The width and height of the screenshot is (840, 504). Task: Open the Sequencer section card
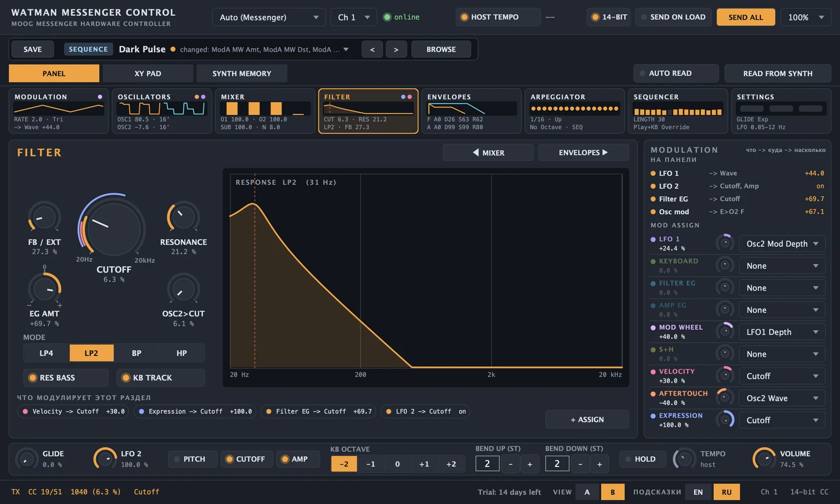click(x=678, y=111)
